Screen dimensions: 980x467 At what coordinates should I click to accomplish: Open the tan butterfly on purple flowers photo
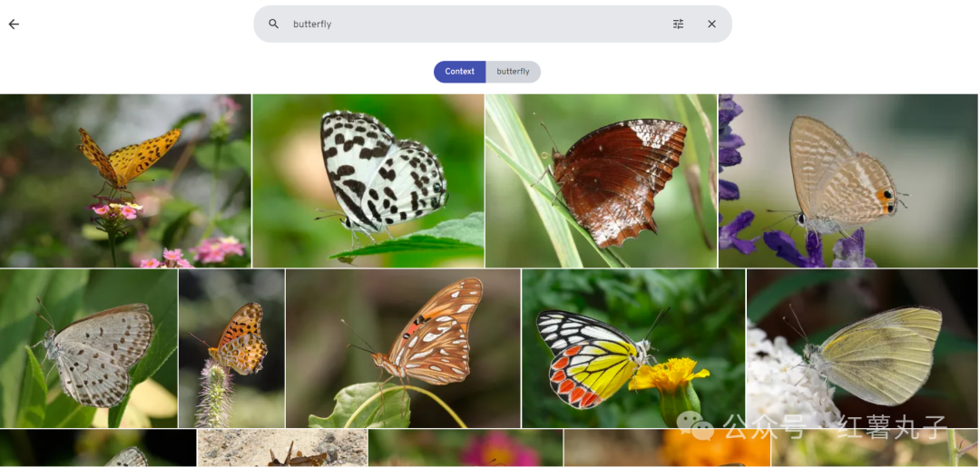(848, 180)
